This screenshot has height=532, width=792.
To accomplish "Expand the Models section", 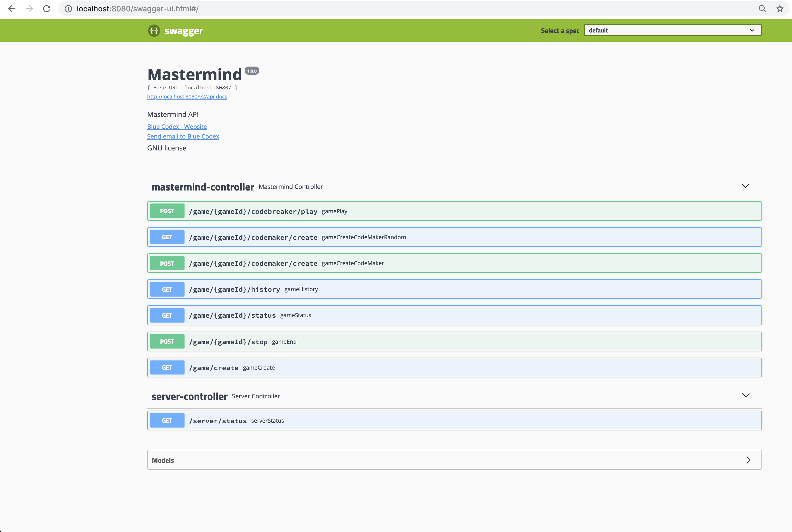I will coord(748,460).
